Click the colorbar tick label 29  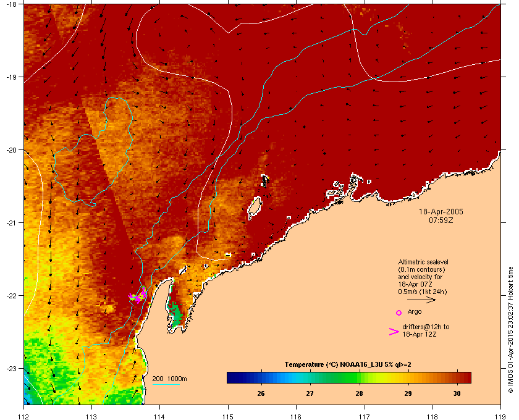click(408, 393)
